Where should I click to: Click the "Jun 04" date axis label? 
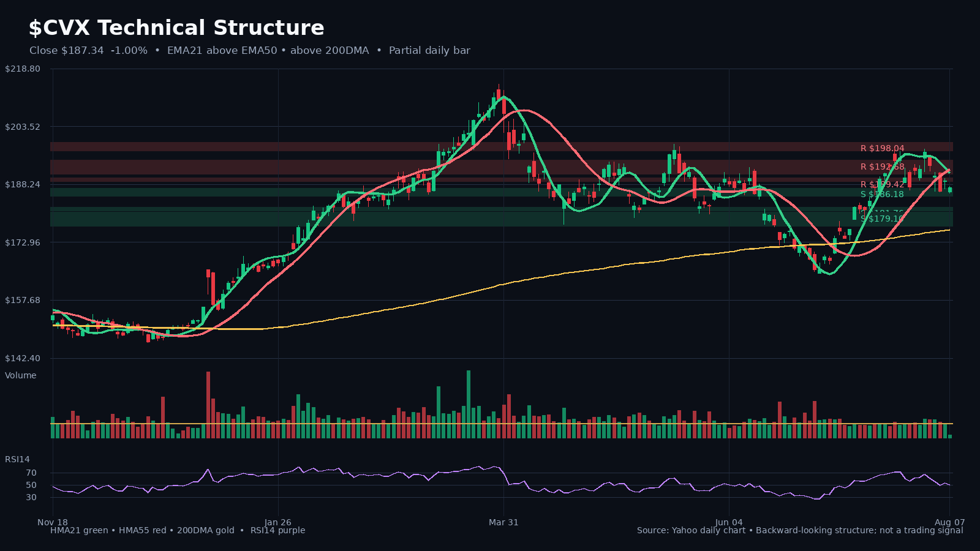729,522
